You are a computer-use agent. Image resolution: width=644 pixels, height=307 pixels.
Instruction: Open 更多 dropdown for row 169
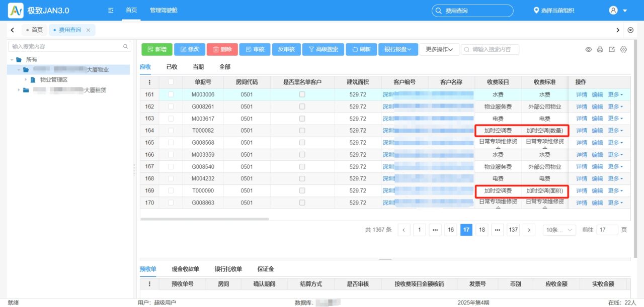[615, 191]
